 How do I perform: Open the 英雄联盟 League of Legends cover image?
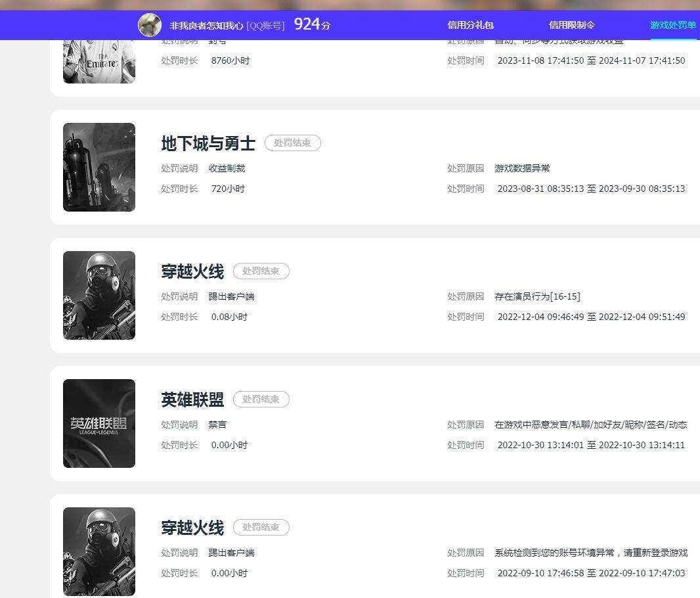[x=99, y=423]
